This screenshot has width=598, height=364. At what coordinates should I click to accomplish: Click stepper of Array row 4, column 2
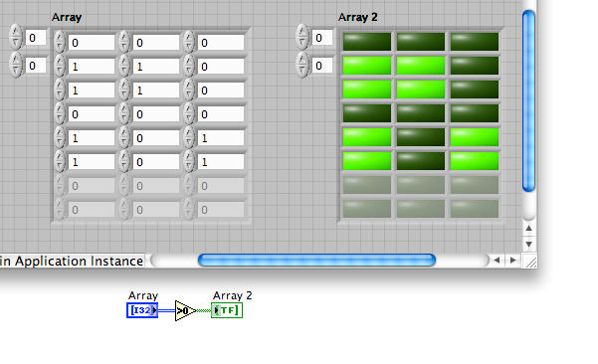point(124,114)
